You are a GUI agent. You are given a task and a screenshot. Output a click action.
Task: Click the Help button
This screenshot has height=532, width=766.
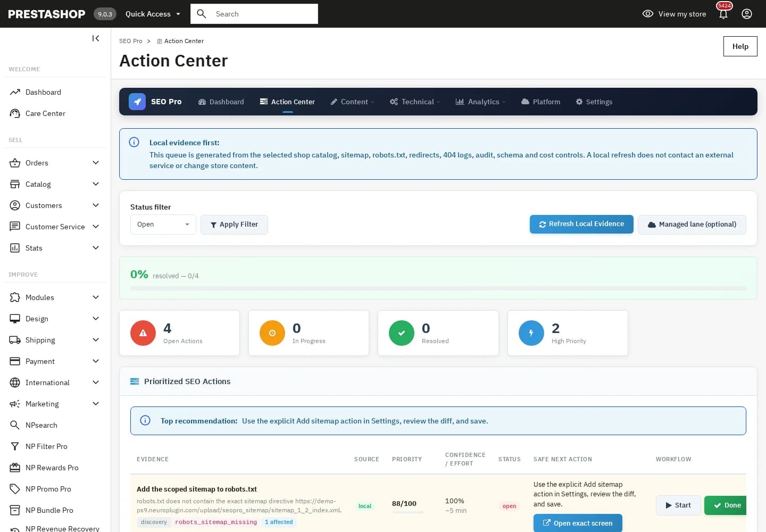pyautogui.click(x=740, y=46)
